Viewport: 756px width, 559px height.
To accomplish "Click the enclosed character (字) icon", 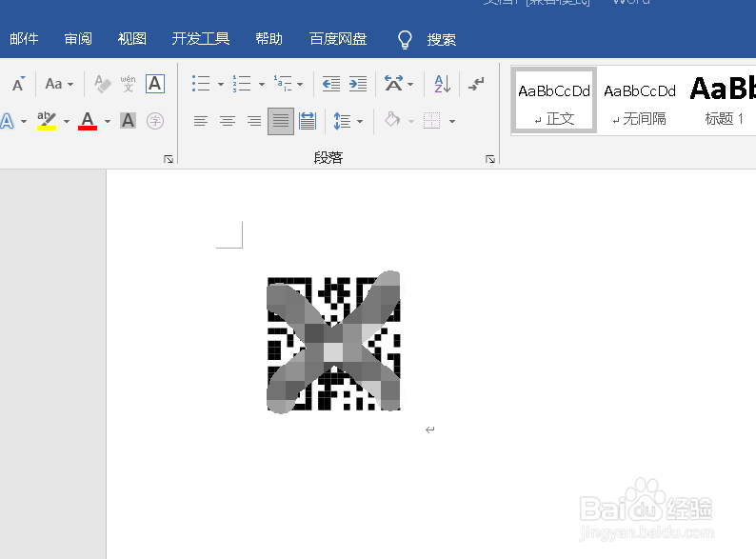I will click(155, 121).
